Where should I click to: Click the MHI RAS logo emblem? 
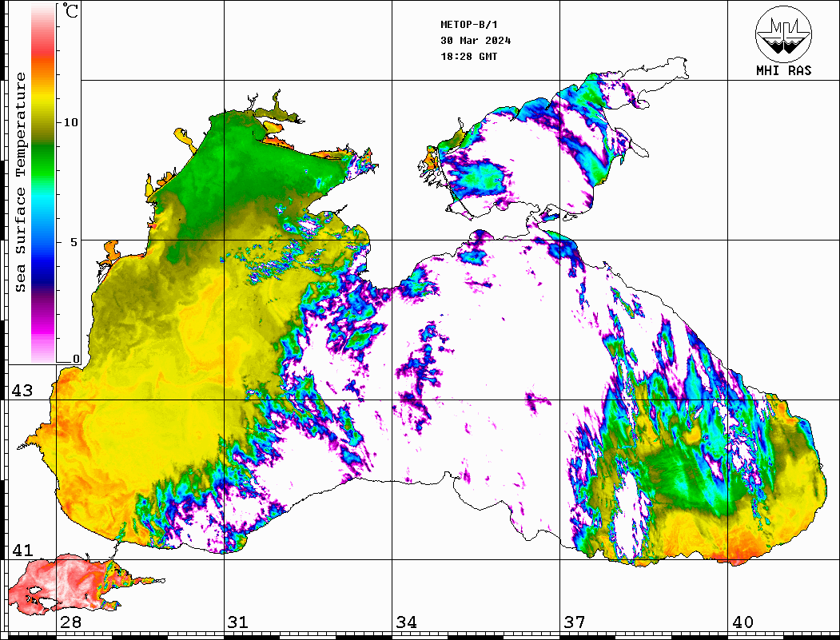click(x=783, y=34)
